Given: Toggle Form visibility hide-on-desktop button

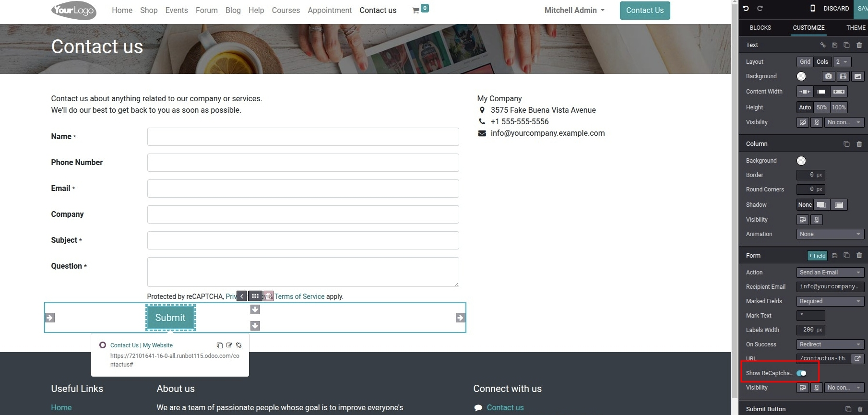Looking at the screenshot, I should coord(803,388).
